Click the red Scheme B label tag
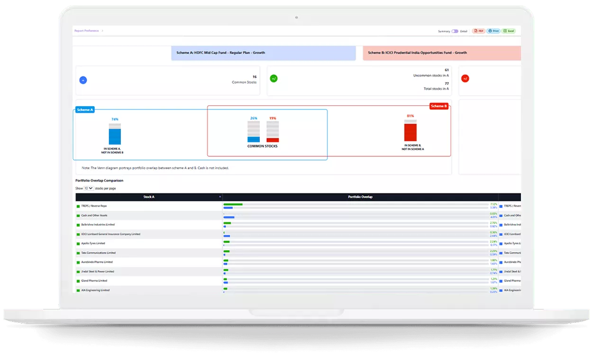 (439, 106)
